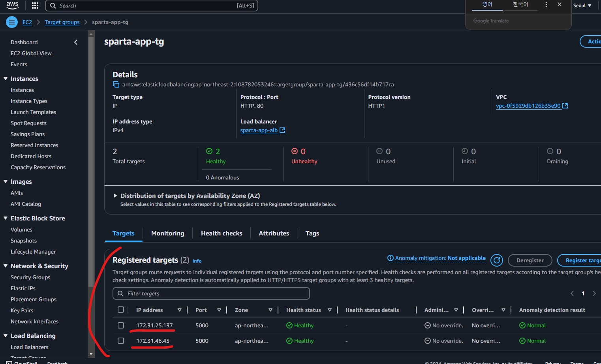Copy the target group ARN icon
This screenshot has height=364, width=601.
click(116, 84)
